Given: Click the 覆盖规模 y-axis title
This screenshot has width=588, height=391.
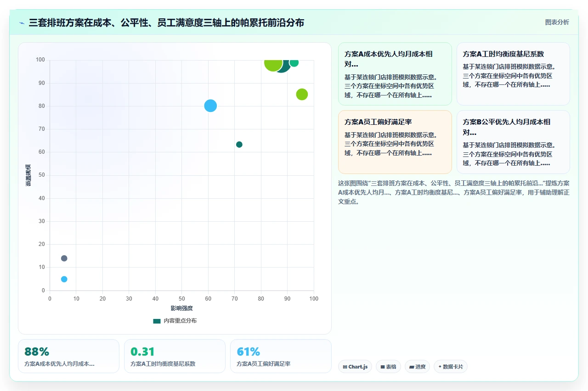Looking at the screenshot, I should pyautogui.click(x=28, y=175).
